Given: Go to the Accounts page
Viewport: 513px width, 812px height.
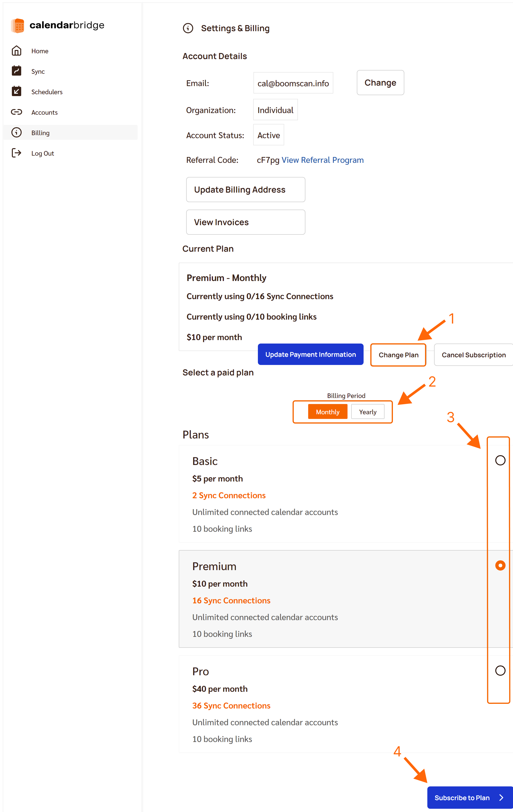Looking at the screenshot, I should tap(71, 112).
